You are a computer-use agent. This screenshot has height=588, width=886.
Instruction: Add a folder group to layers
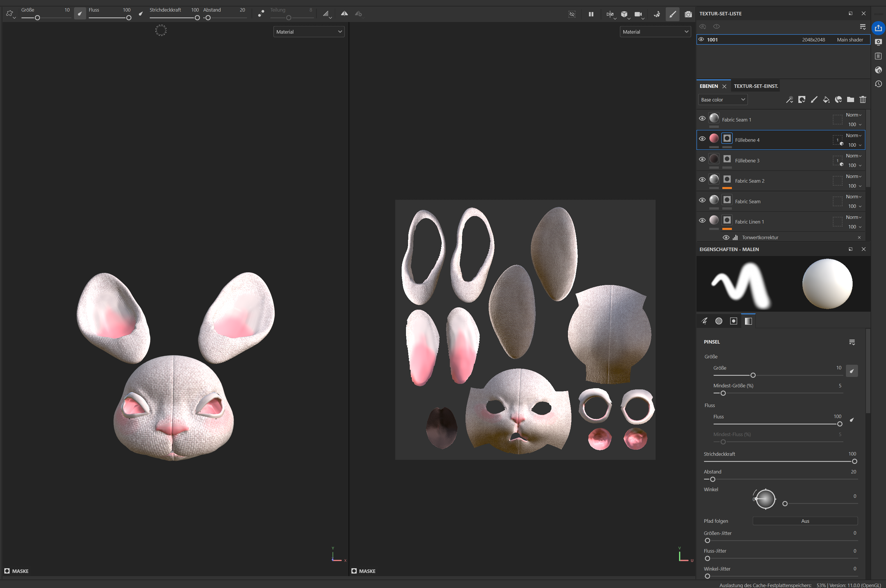[x=850, y=100]
